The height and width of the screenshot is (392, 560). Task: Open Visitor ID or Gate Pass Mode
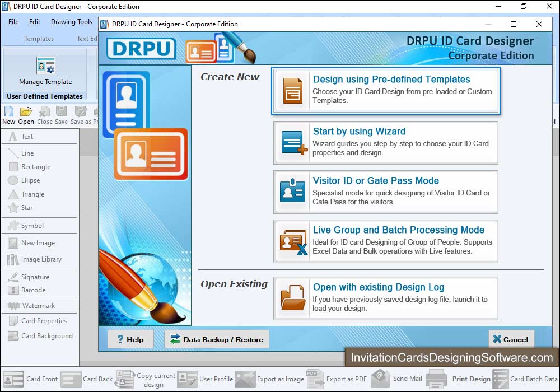[x=386, y=192]
